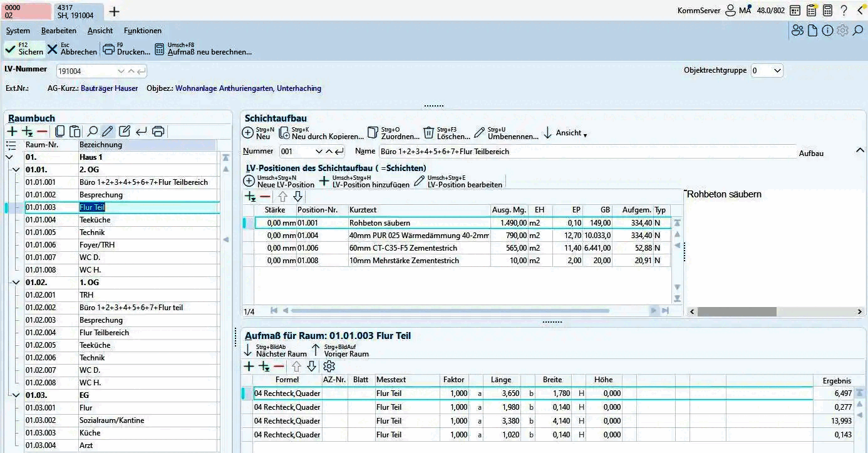Click the magnifier search icon in Raumbuch toolbar
This screenshot has width=868, height=453.
tap(92, 132)
